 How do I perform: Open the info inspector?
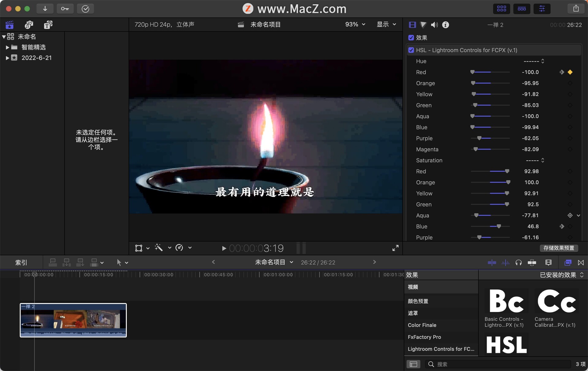tap(446, 25)
